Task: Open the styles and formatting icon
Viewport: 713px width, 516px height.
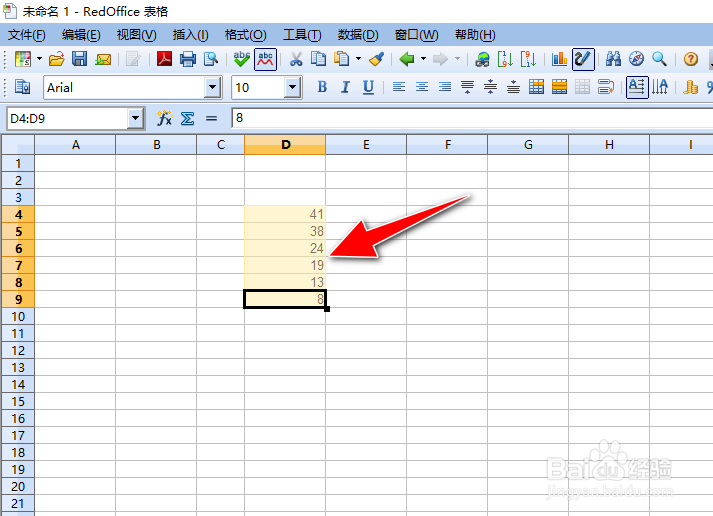Action: tap(23, 86)
